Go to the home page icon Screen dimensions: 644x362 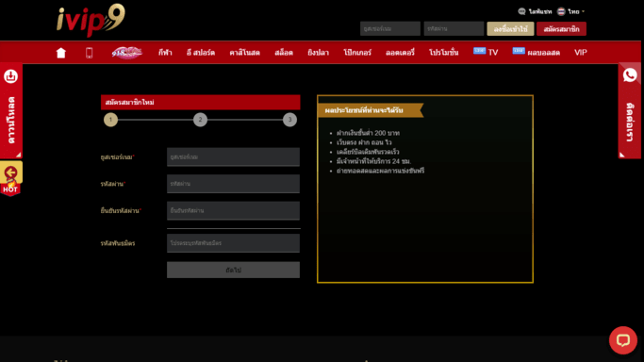[x=60, y=53]
